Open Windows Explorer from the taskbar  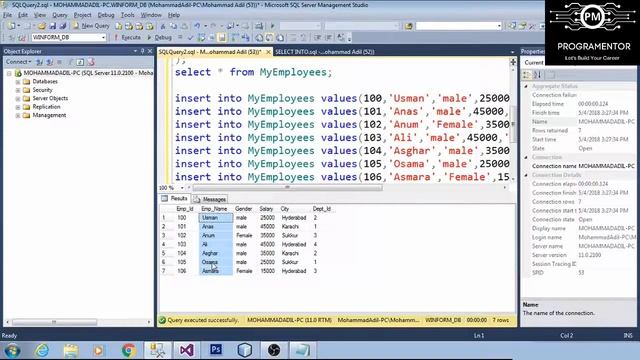pyautogui.click(x=71, y=351)
